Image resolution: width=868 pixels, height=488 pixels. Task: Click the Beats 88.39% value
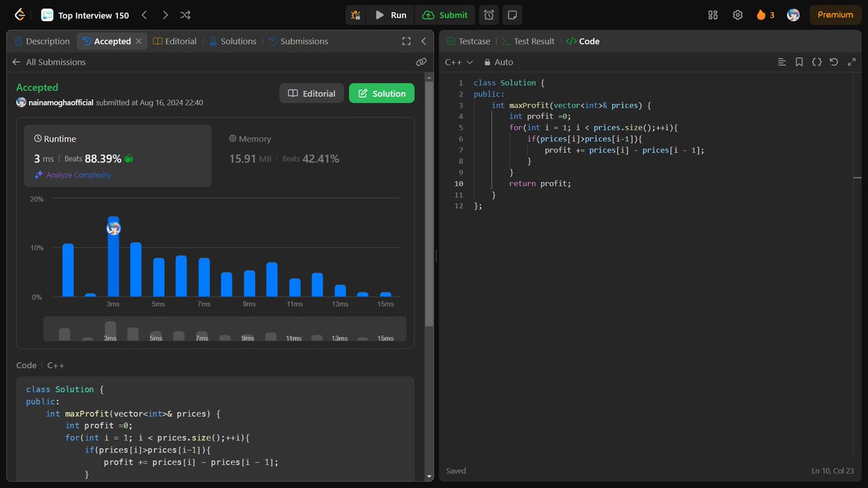point(103,158)
